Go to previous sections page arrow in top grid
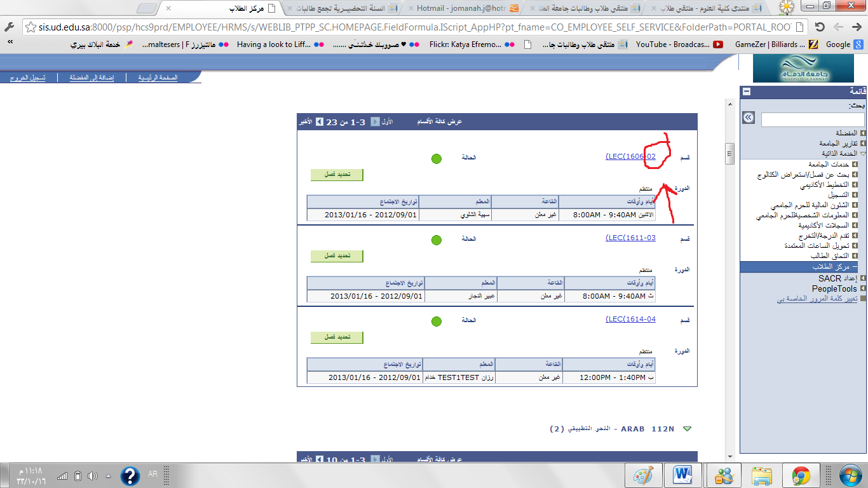The width and height of the screenshot is (868, 488). 376,121
